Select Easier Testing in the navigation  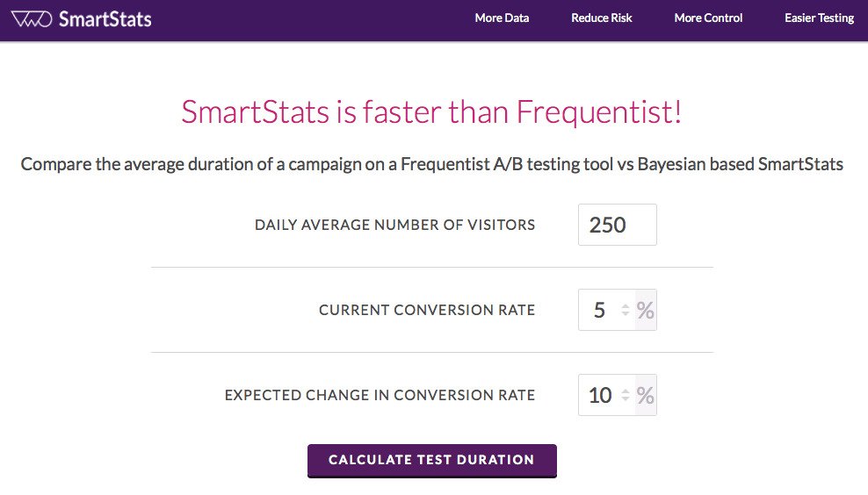pyautogui.click(x=820, y=18)
